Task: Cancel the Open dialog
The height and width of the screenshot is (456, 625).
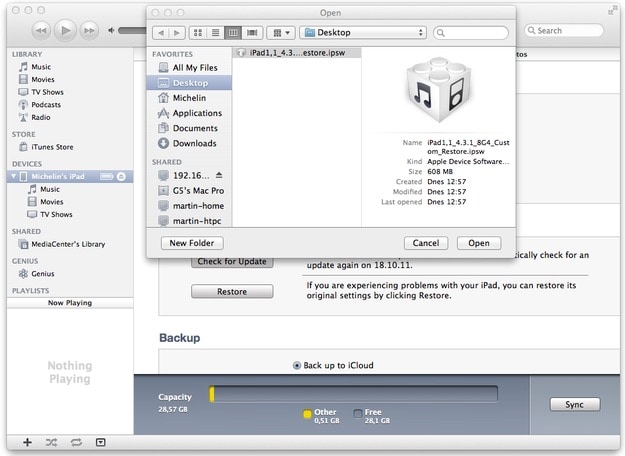Action: pos(426,243)
